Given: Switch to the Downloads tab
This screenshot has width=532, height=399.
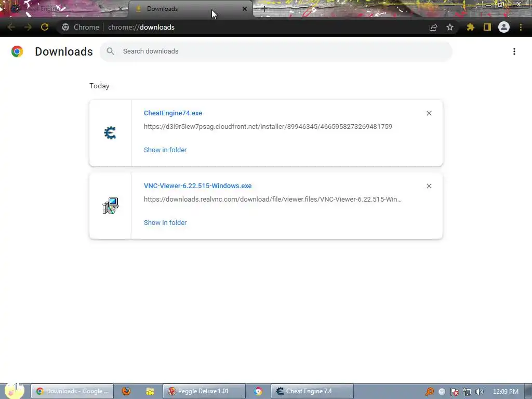Looking at the screenshot, I should point(190,9).
